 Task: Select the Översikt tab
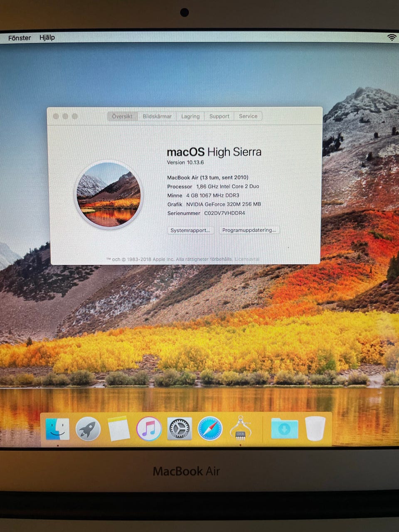click(122, 116)
